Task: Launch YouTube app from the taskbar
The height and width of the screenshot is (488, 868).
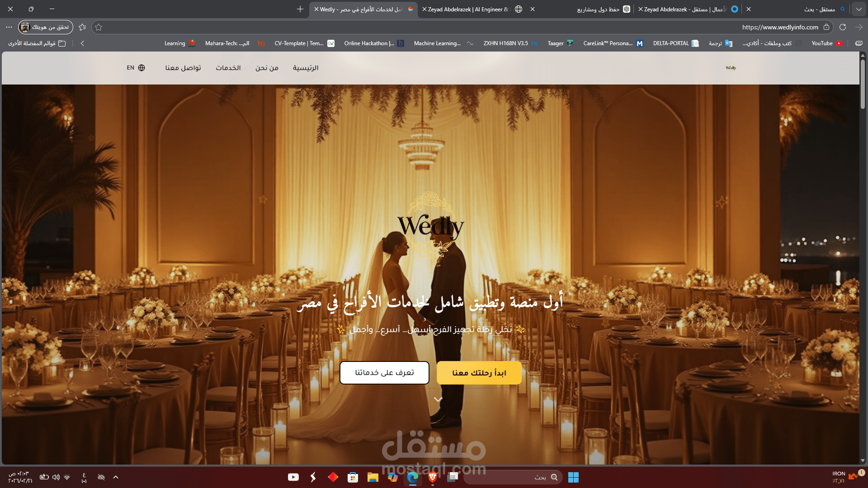Action: click(293, 477)
